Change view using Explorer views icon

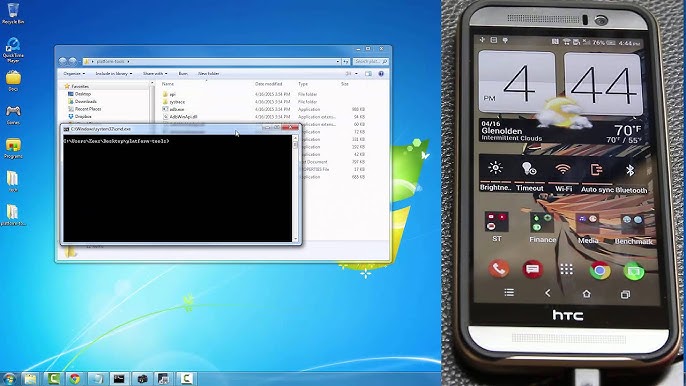[x=349, y=74]
